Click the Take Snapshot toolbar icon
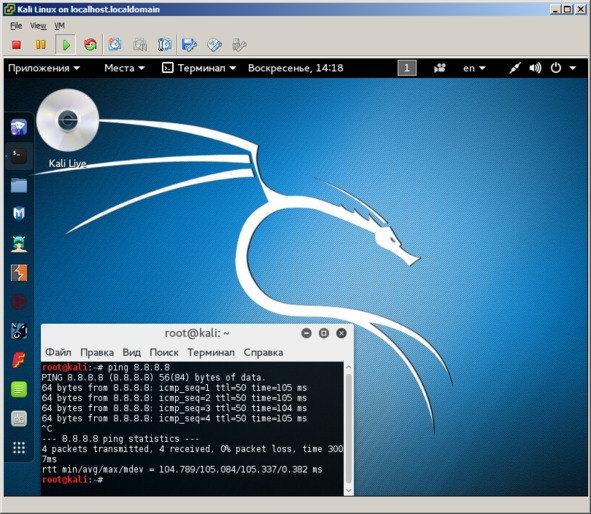Viewport: 591px width, 514px height. pyautogui.click(x=115, y=44)
